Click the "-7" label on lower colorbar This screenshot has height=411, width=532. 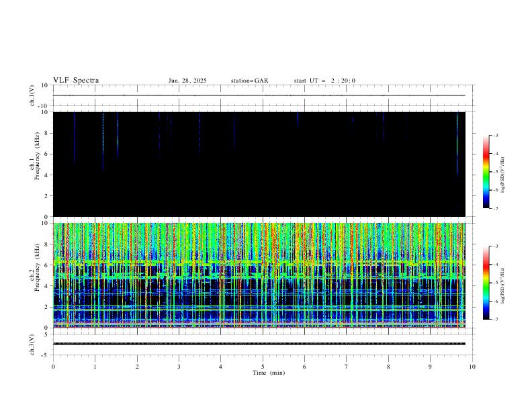pos(496,320)
